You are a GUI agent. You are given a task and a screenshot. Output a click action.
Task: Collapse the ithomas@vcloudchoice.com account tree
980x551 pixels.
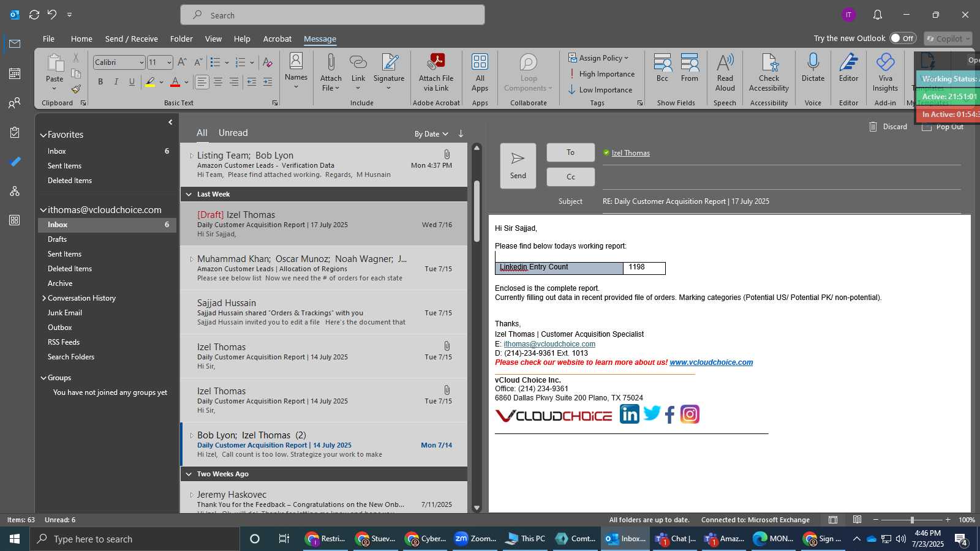pos(43,210)
